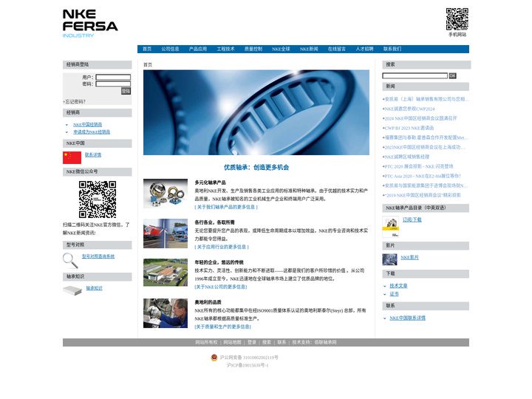The image size is (532, 399).
Task: Click 登录 footer link
Action: 252,342
